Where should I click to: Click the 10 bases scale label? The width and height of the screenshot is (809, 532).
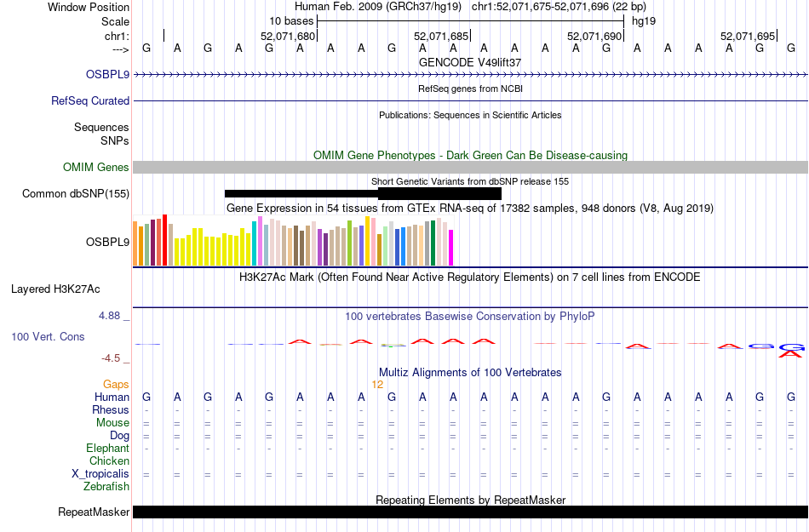(291, 21)
